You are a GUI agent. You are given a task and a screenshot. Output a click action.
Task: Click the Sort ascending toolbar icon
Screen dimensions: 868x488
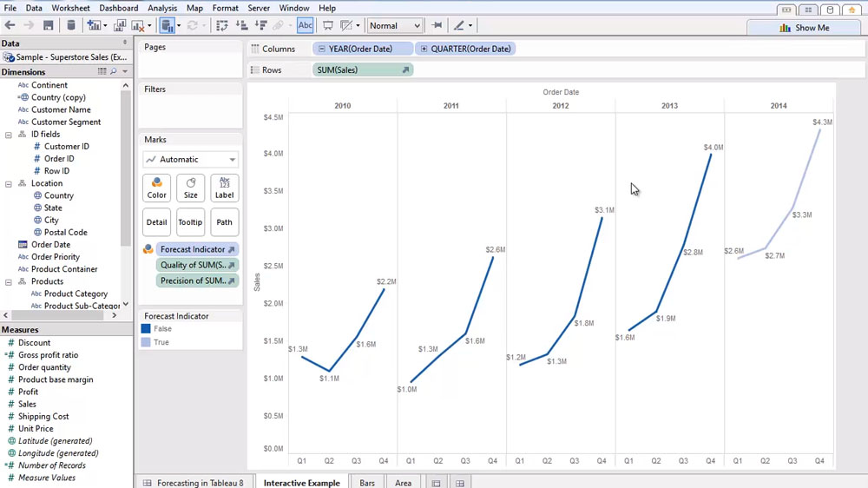pos(241,26)
